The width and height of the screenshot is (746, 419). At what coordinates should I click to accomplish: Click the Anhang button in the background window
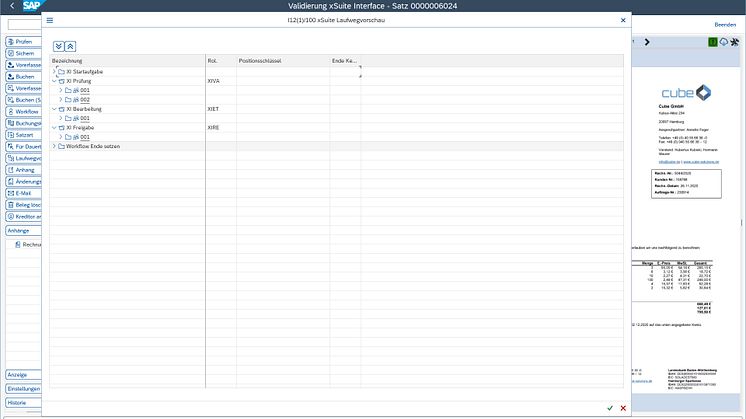23,170
